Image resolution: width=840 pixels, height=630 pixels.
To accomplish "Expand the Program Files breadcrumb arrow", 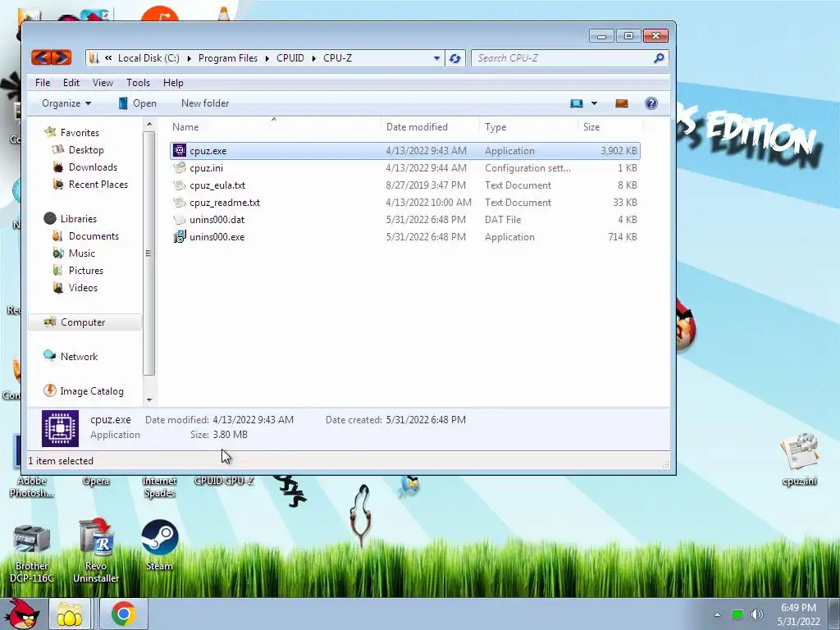I will [x=267, y=58].
